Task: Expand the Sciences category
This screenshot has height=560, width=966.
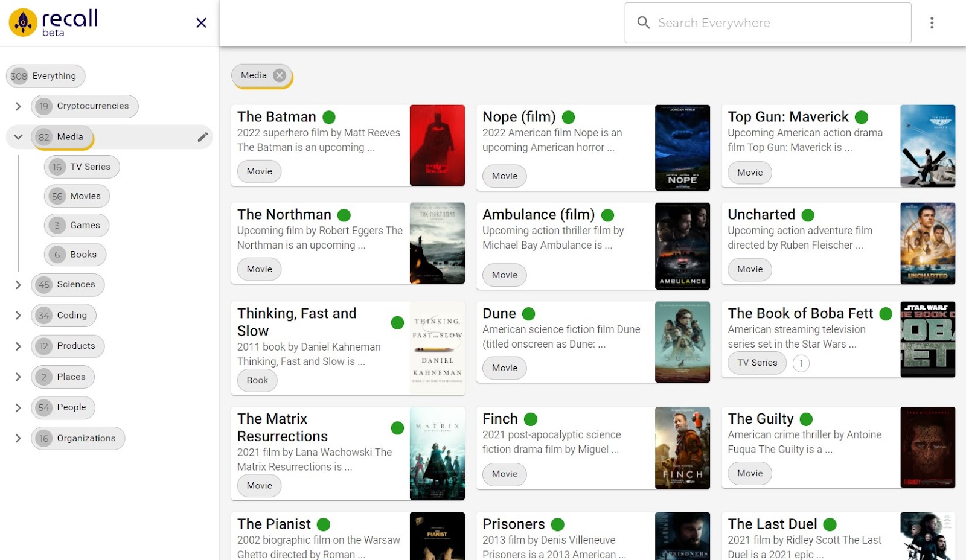Action: click(x=18, y=285)
